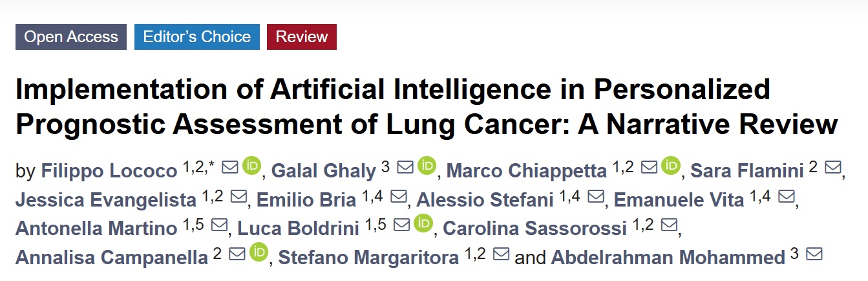The width and height of the screenshot is (868, 281).
Task: Open Annalisa Campanella's ORCID icon
Action: tap(259, 253)
